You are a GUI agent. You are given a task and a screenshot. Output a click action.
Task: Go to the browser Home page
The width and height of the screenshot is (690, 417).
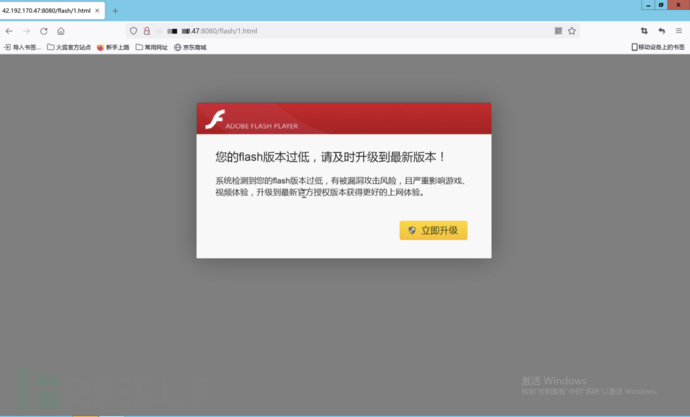pos(61,31)
